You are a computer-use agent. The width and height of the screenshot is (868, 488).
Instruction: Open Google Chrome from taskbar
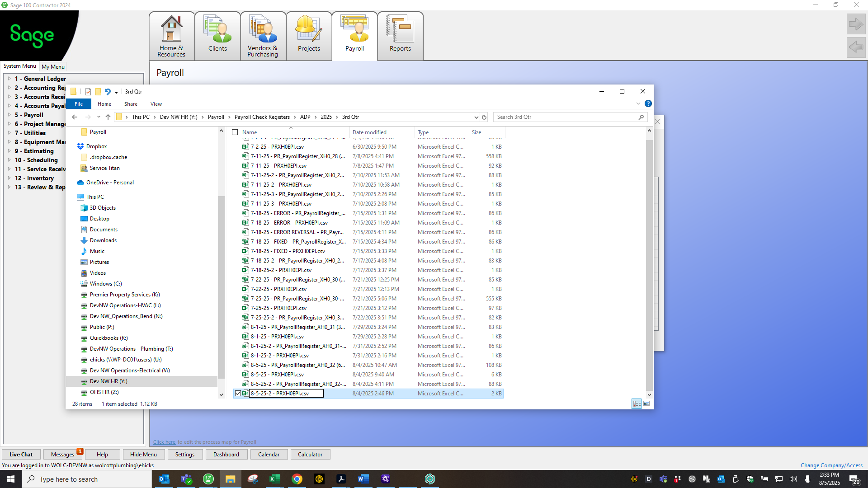(x=297, y=479)
